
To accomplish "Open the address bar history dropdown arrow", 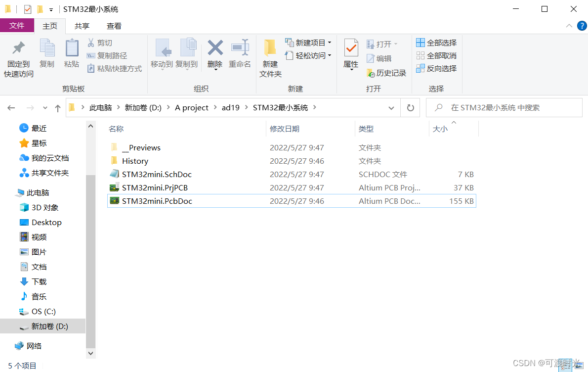I will tap(391, 107).
